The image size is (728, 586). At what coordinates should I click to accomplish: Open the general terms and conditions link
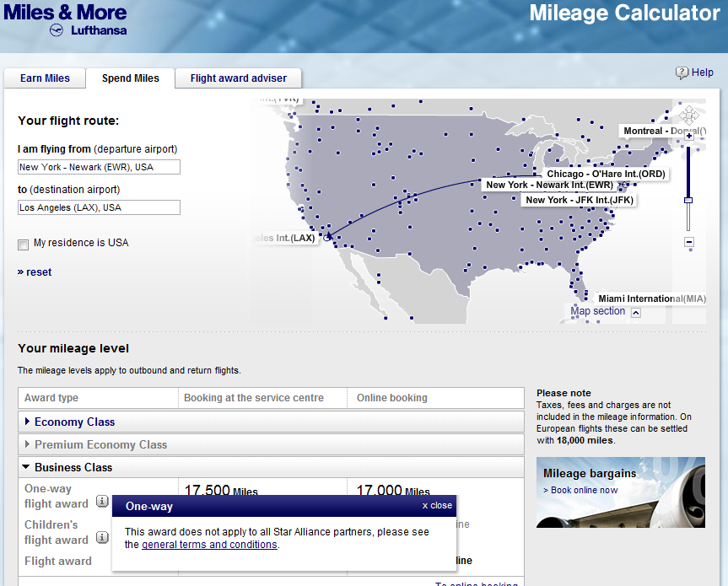209,545
